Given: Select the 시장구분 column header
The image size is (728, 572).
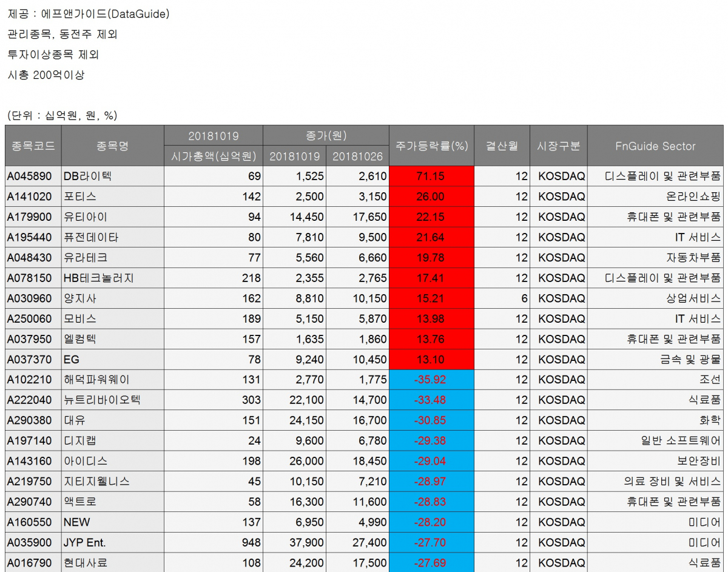Looking at the screenshot, I should tap(558, 146).
